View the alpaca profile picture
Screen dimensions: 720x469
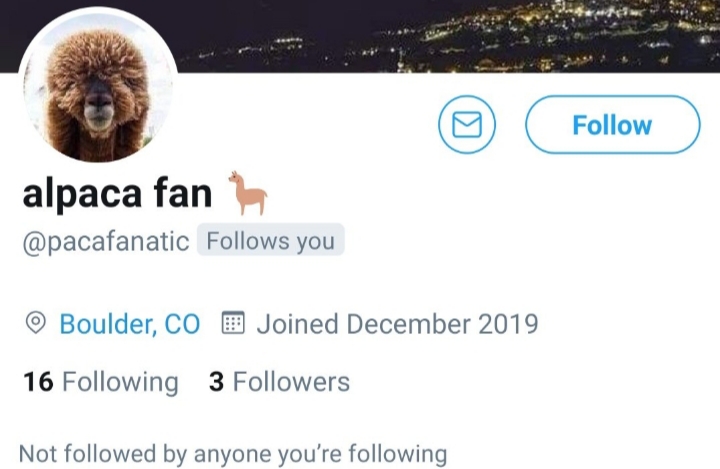pos(98,85)
